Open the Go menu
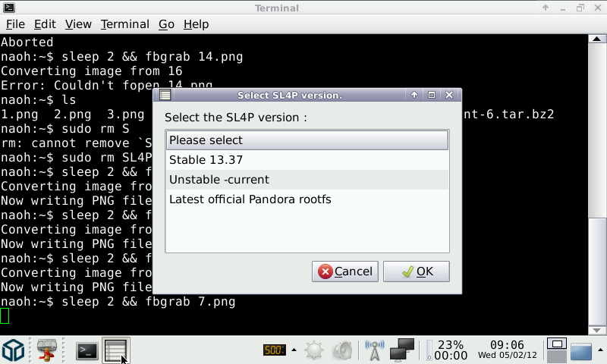607x364 pixels. (166, 24)
